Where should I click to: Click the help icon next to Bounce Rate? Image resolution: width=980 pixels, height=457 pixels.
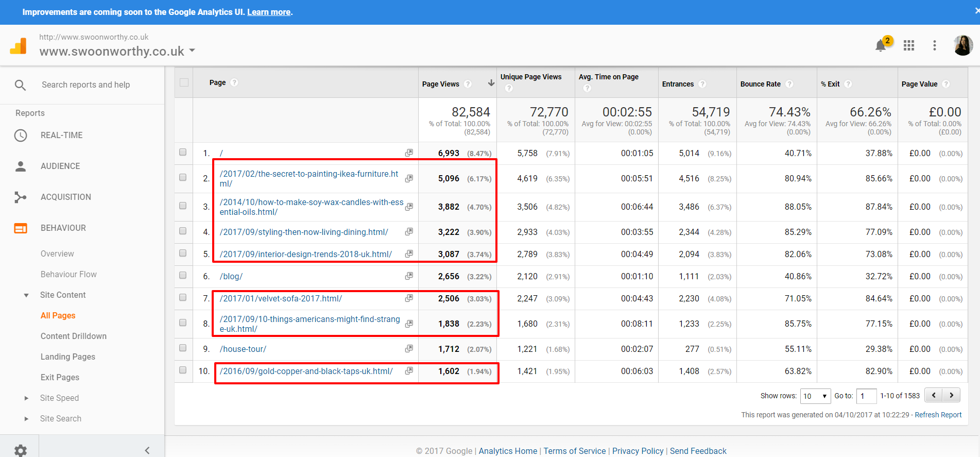[x=789, y=84]
